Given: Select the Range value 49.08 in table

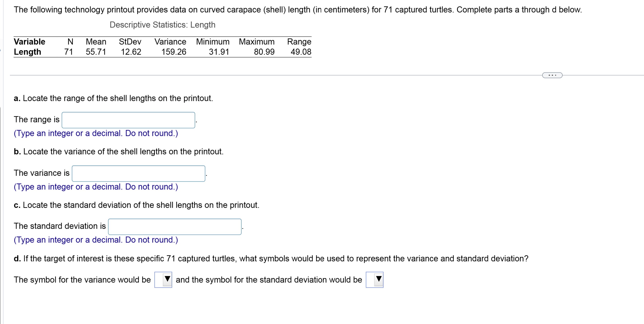Looking at the screenshot, I should (x=301, y=52).
